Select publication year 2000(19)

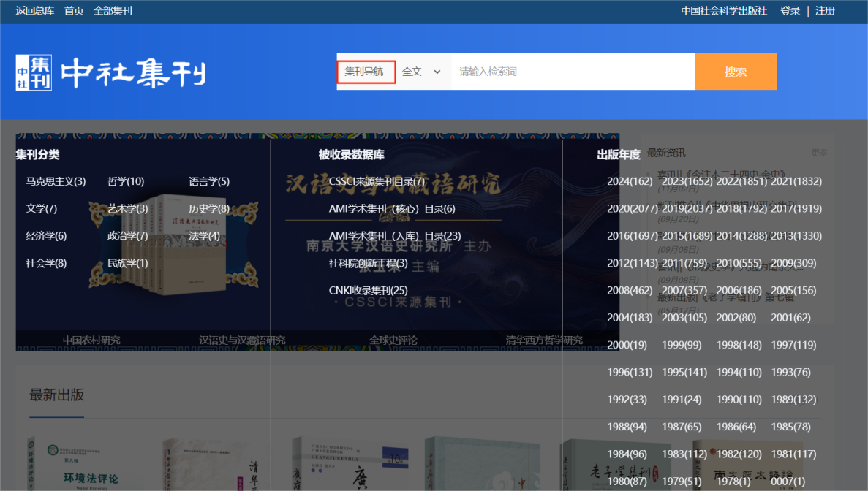(x=627, y=345)
